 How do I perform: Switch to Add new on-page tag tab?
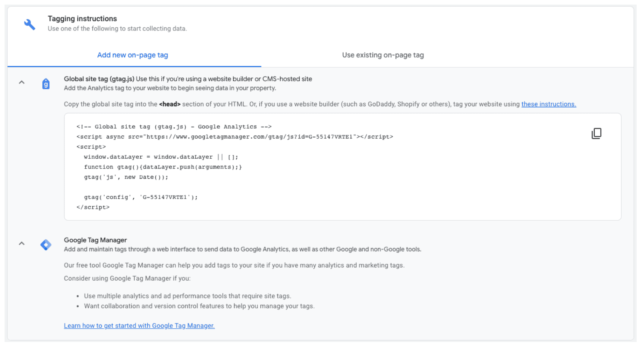coord(133,55)
